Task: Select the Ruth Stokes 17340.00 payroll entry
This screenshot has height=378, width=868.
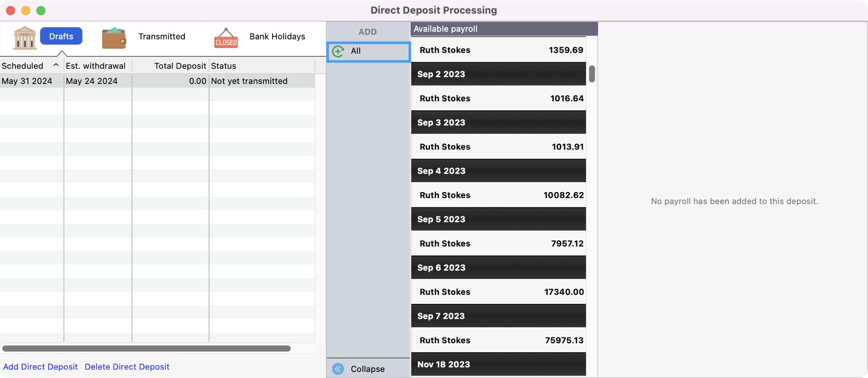Action: point(498,292)
